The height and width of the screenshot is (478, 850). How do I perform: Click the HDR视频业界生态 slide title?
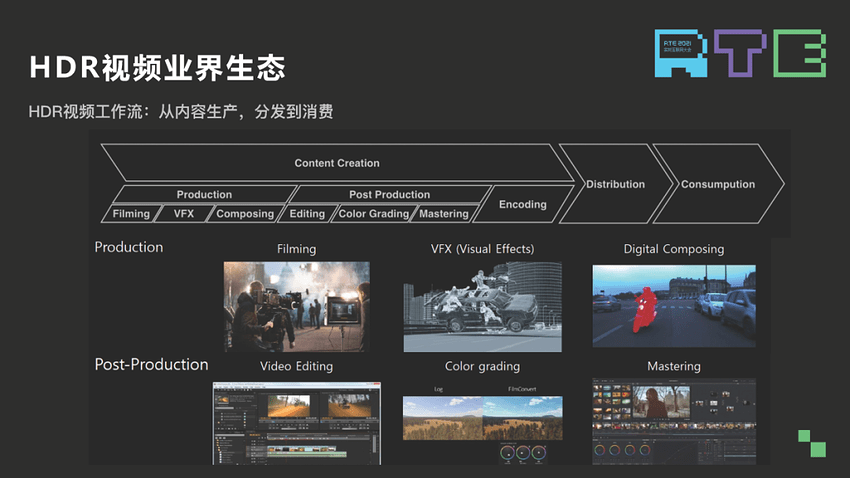click(x=157, y=67)
